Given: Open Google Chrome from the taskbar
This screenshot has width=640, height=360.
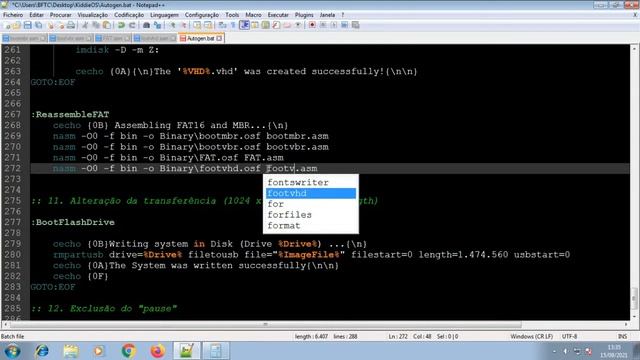Looking at the screenshot, I should (128, 351).
